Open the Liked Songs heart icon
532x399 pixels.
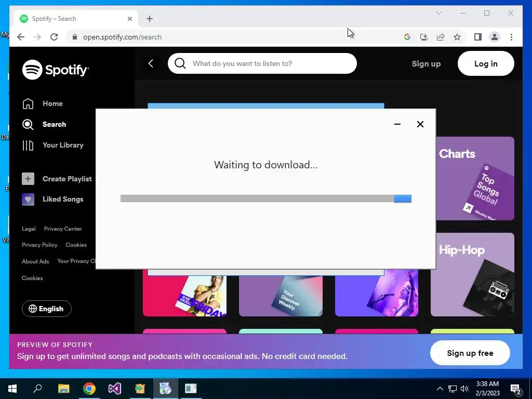tap(28, 199)
